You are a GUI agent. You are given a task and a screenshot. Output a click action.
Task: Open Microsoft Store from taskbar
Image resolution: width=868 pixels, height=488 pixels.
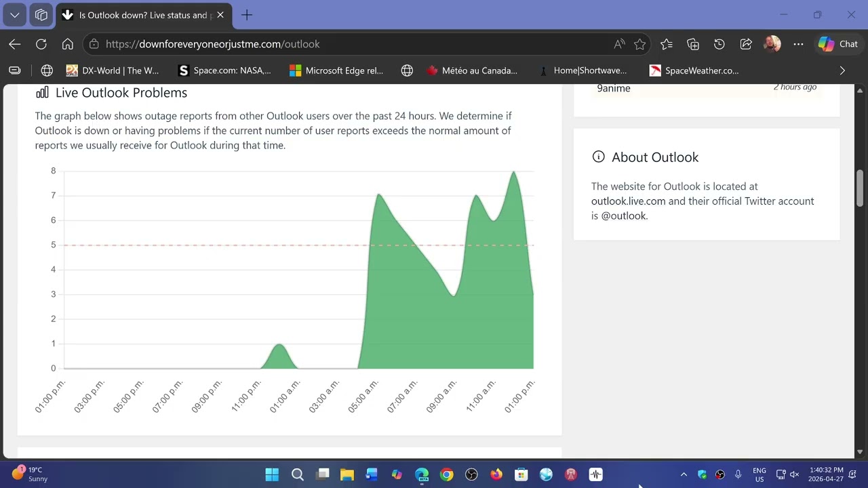coord(521,474)
